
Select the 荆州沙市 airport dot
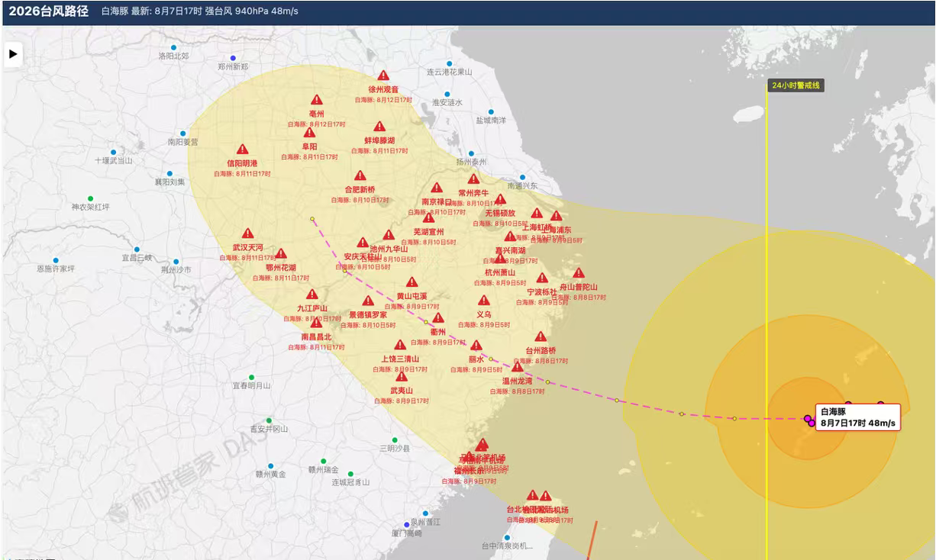click(176, 261)
